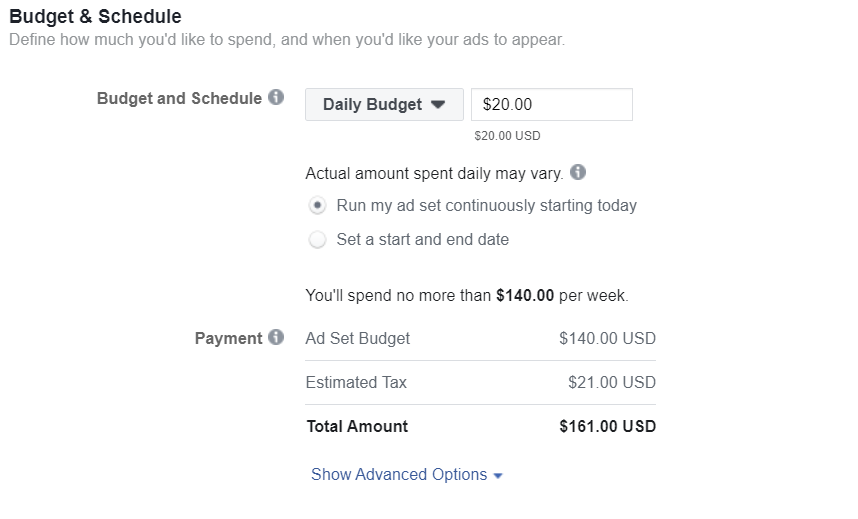Click the Estimated Tax row label
Viewport: 858px width, 519px height.
click(x=356, y=382)
